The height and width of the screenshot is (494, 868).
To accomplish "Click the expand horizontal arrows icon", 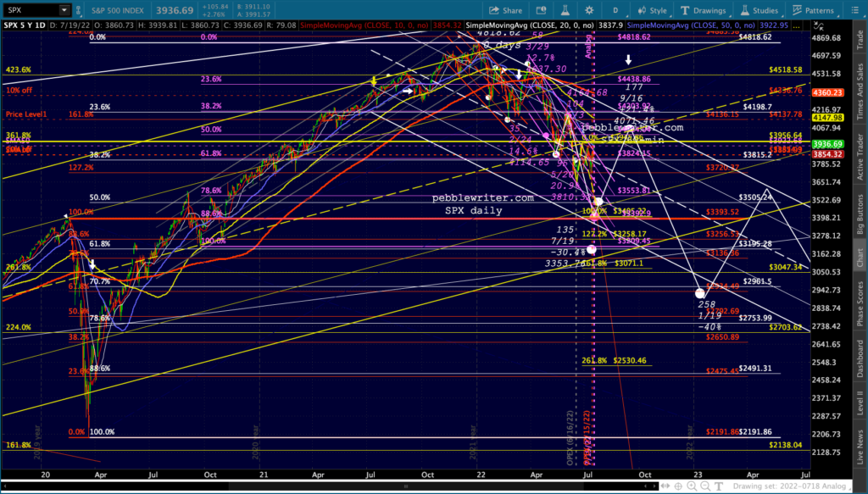I will tap(665, 486).
